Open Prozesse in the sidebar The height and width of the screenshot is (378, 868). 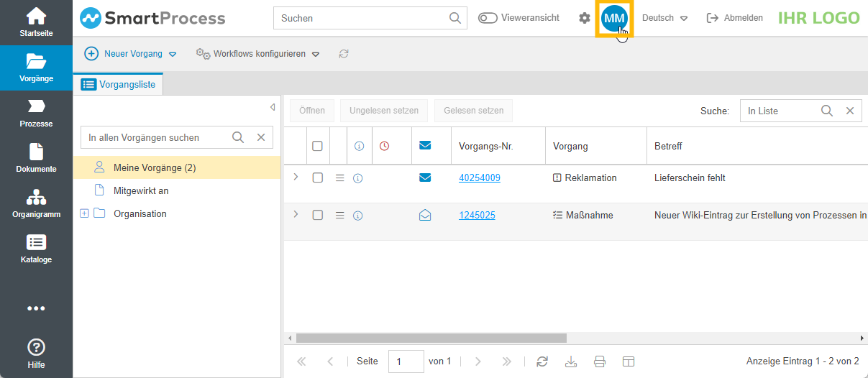coord(36,114)
